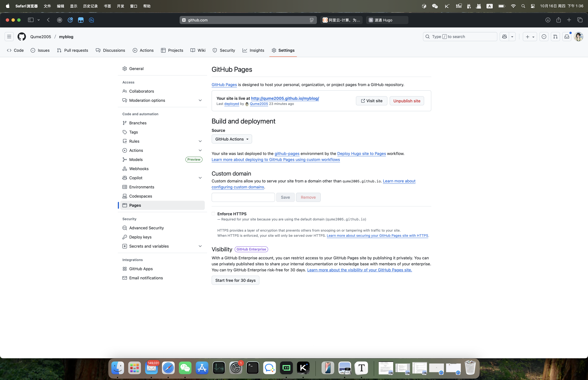Screen dimensions: 588x380
Task: Open the create new plus dropdown
Action: pyautogui.click(x=530, y=36)
